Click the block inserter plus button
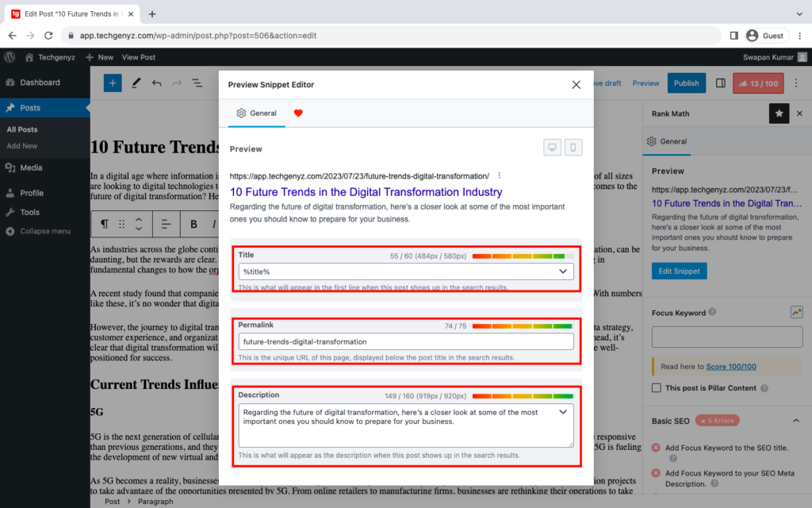The image size is (812, 508). (x=113, y=83)
